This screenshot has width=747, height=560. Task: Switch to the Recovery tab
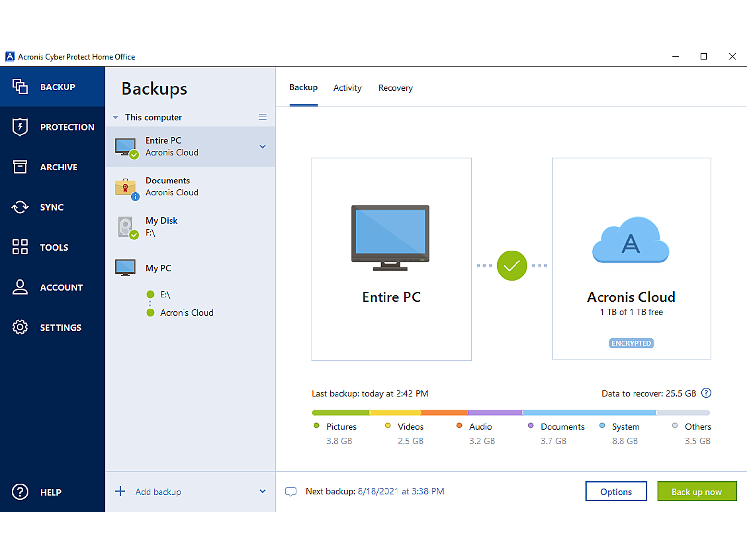pyautogui.click(x=396, y=88)
